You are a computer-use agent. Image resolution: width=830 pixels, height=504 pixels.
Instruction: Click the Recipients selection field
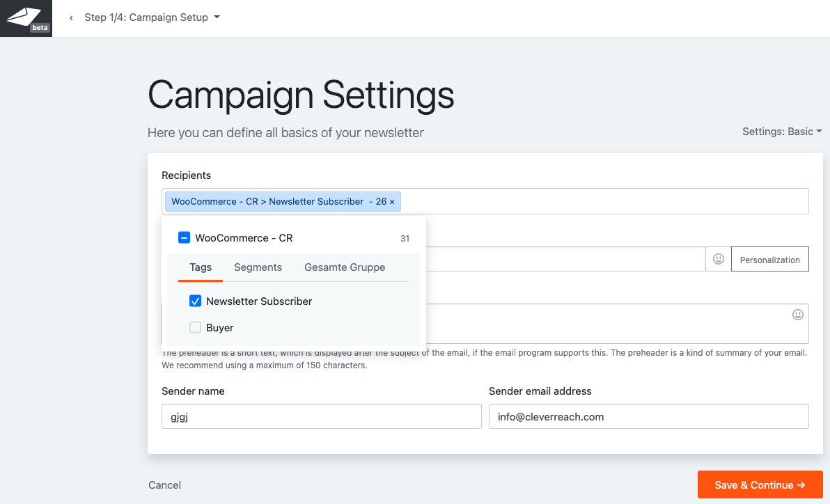click(599, 201)
